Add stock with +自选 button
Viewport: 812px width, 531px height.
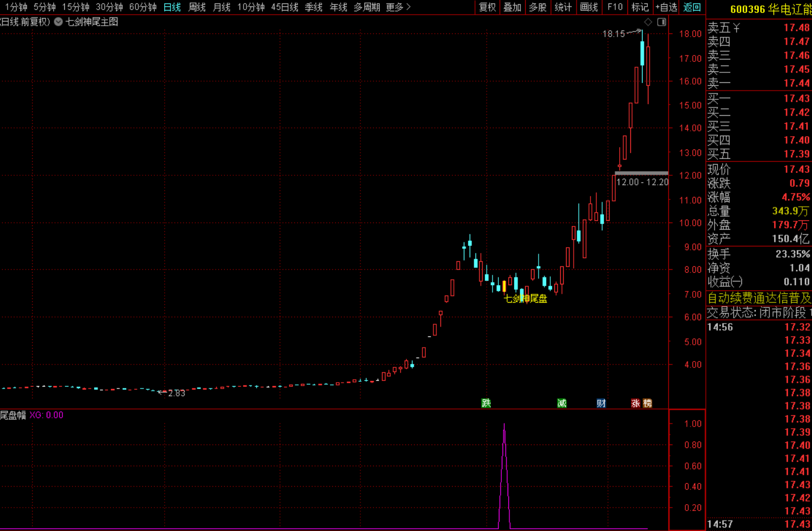pos(666,7)
